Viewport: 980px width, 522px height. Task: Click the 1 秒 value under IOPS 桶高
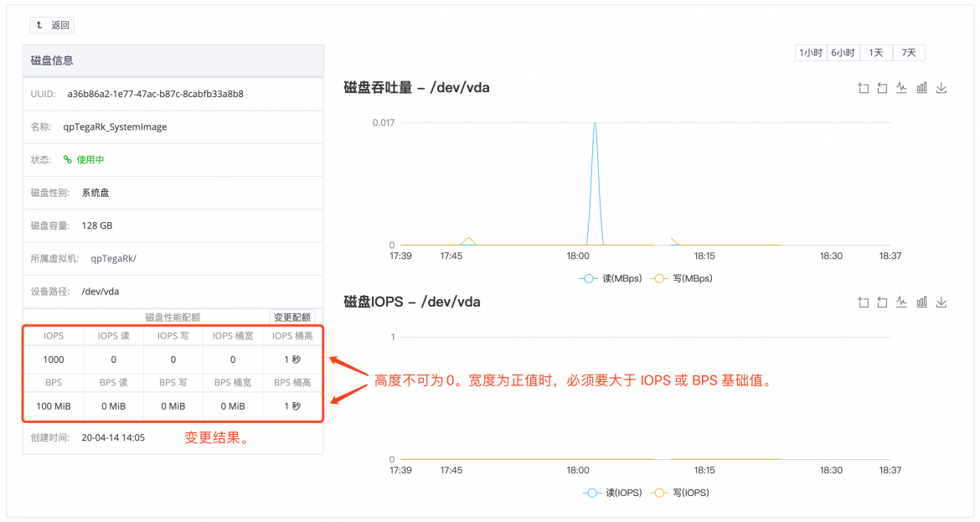pos(292,359)
